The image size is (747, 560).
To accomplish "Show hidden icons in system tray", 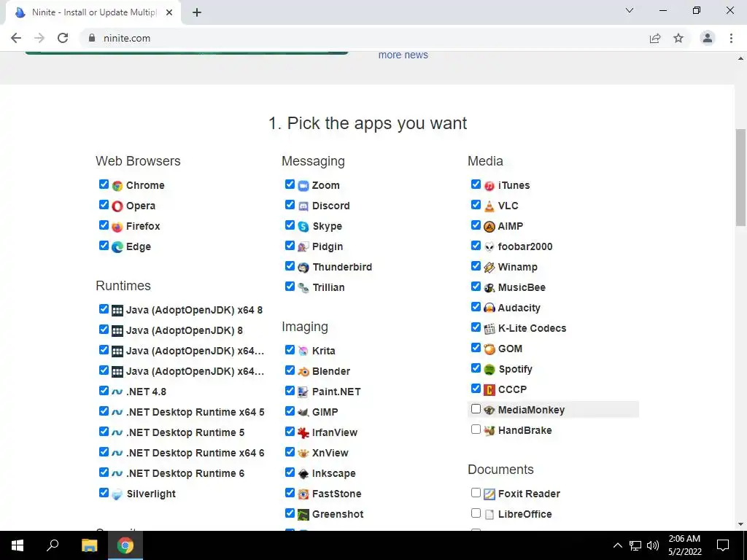I will click(617, 545).
